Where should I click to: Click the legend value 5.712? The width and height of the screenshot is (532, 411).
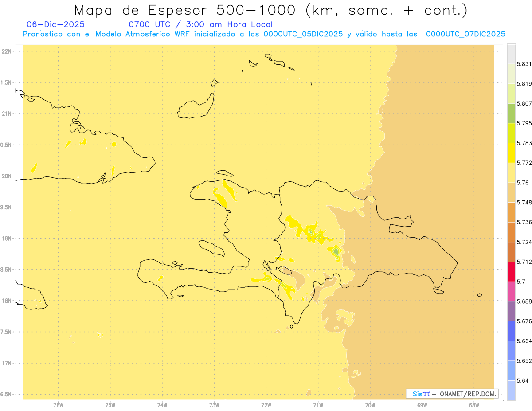[x=524, y=262]
